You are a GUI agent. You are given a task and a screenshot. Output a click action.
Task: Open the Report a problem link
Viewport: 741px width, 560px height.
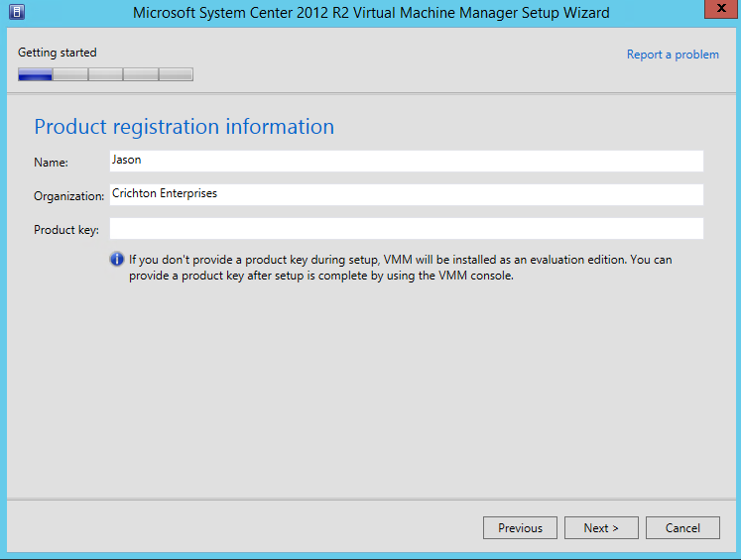tap(673, 55)
